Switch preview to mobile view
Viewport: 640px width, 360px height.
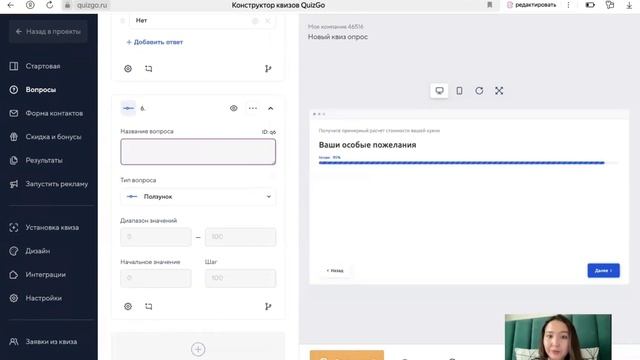coord(459,91)
